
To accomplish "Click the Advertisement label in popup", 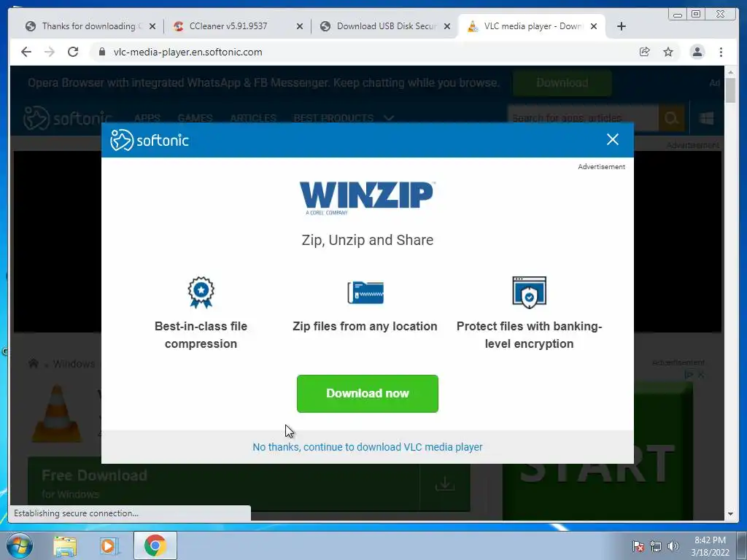I will tap(601, 167).
